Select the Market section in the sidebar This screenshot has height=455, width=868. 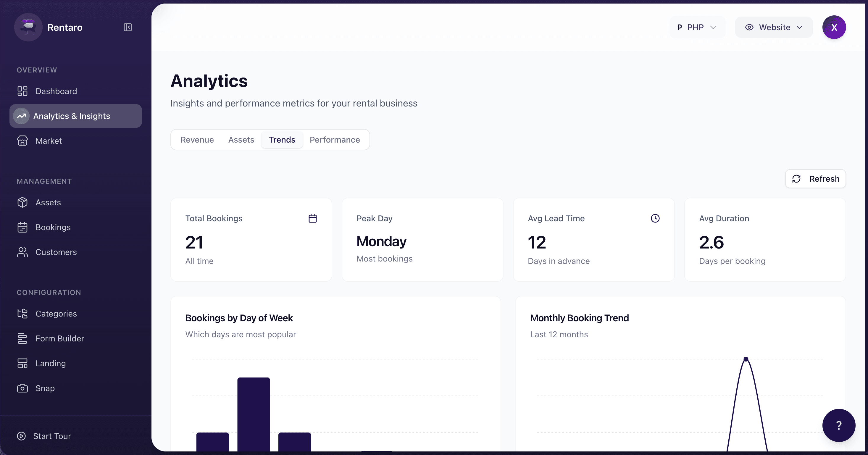[x=49, y=141]
